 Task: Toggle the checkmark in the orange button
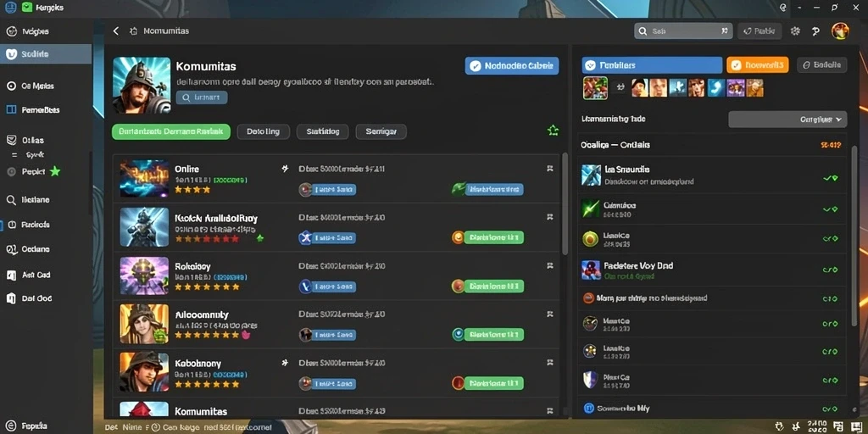[735, 64]
